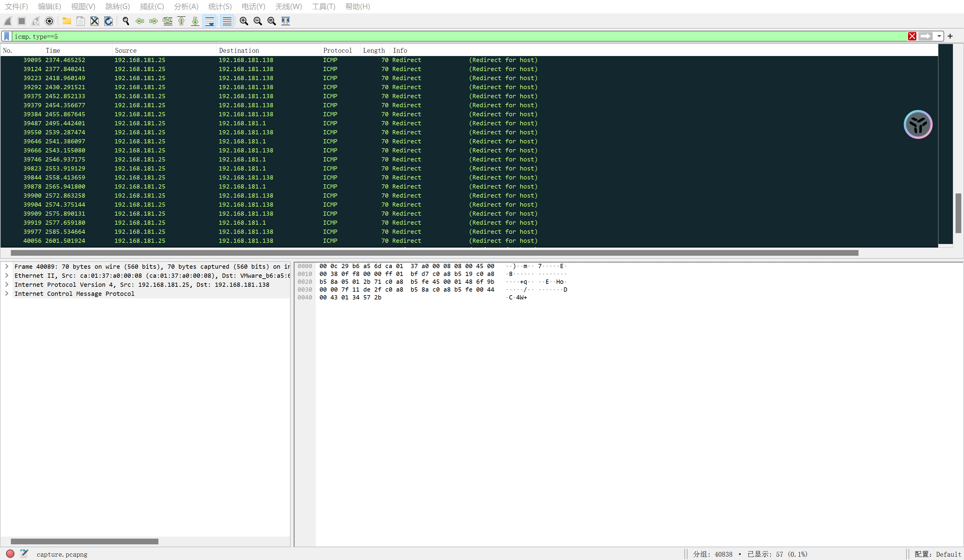Viewport: 964px width, 560px height.
Task: Toggle automatic scrolling during live capture
Action: (x=210, y=21)
